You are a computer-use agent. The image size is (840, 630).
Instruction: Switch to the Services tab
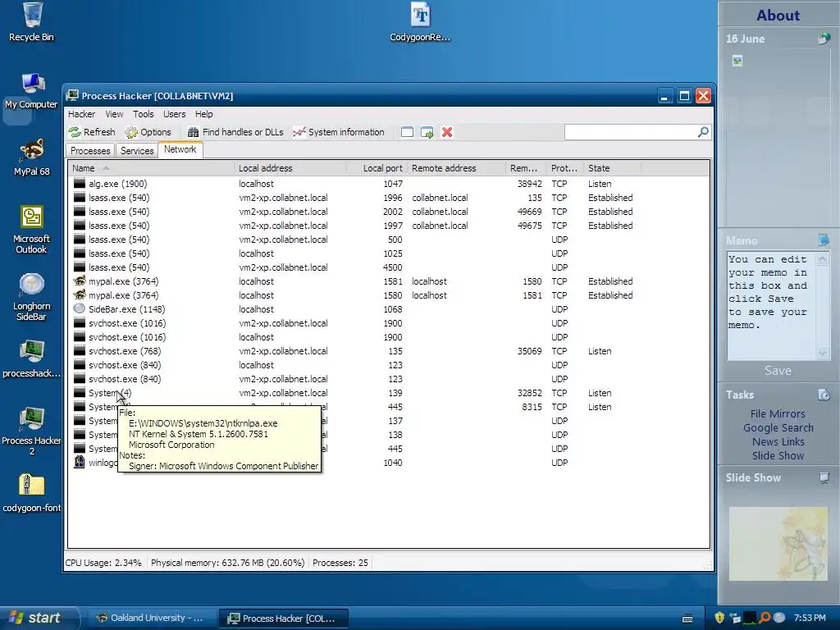[137, 151]
